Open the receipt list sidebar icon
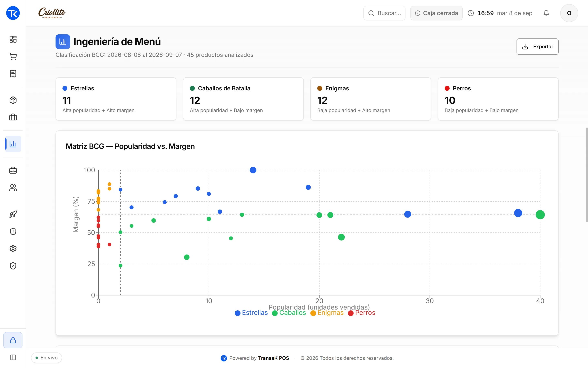Viewport: 588px width, 368px height. (x=13, y=74)
